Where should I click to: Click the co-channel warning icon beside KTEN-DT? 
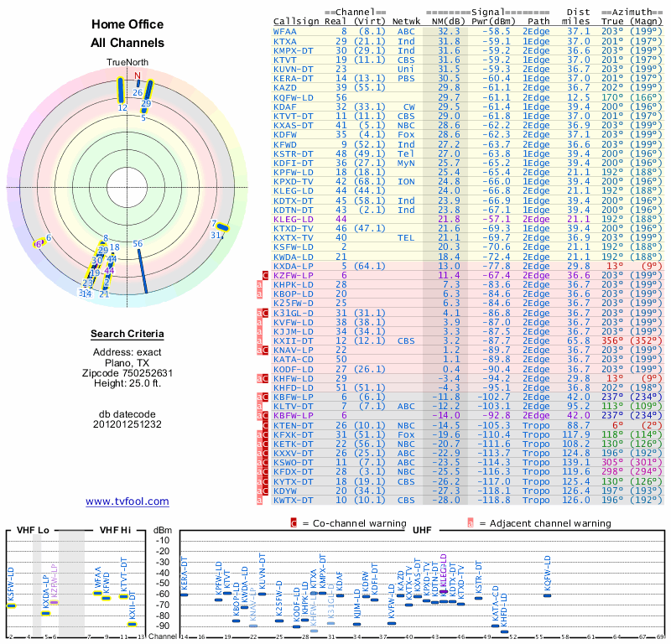[265, 426]
